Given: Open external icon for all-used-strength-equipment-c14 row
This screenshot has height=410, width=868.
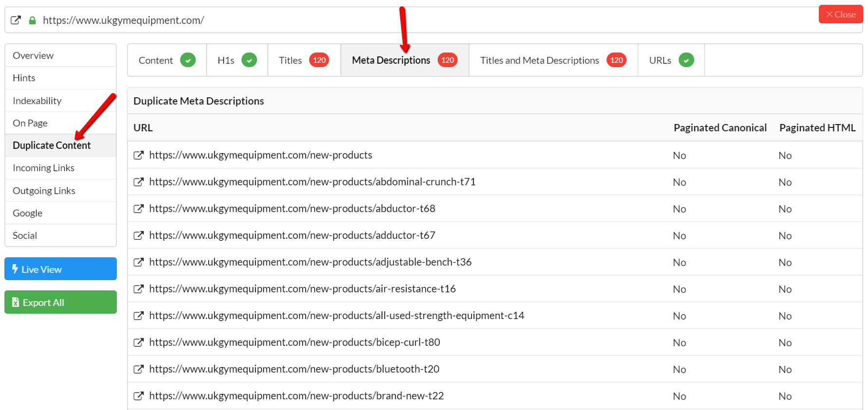Looking at the screenshot, I should click(139, 316).
